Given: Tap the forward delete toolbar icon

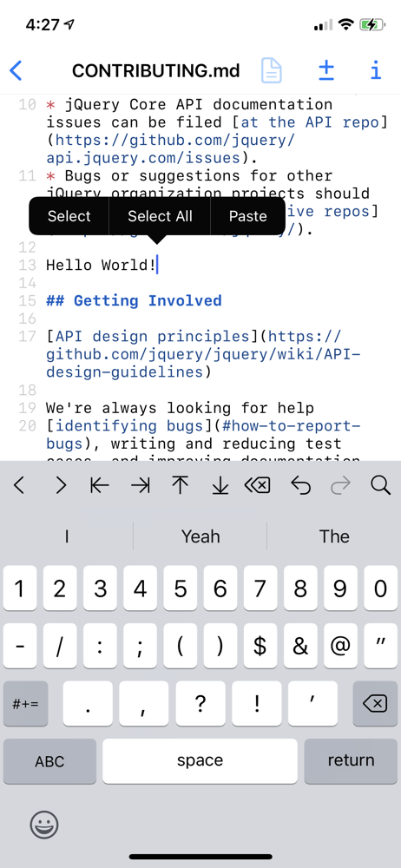Looking at the screenshot, I should (x=258, y=485).
